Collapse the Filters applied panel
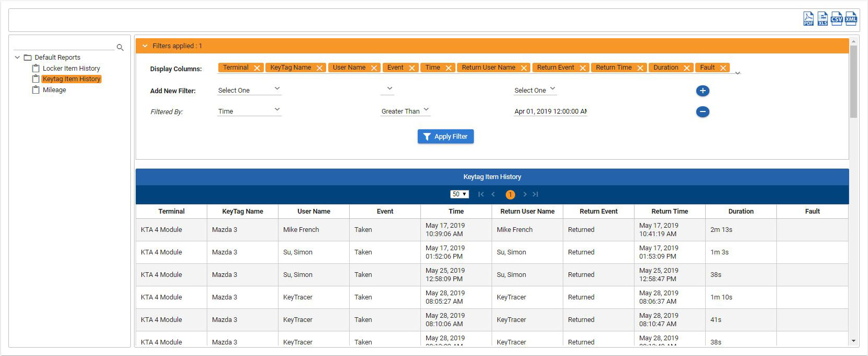Viewport: 868px width, 356px height. (x=145, y=46)
